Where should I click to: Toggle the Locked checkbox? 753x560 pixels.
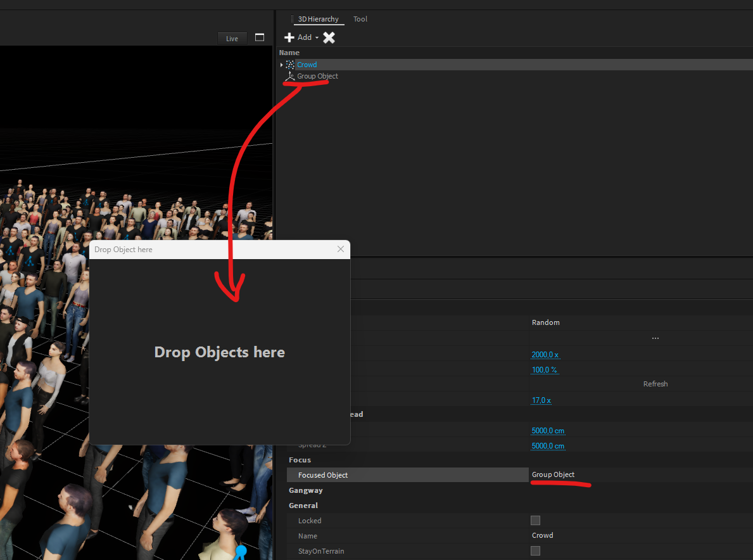535,521
